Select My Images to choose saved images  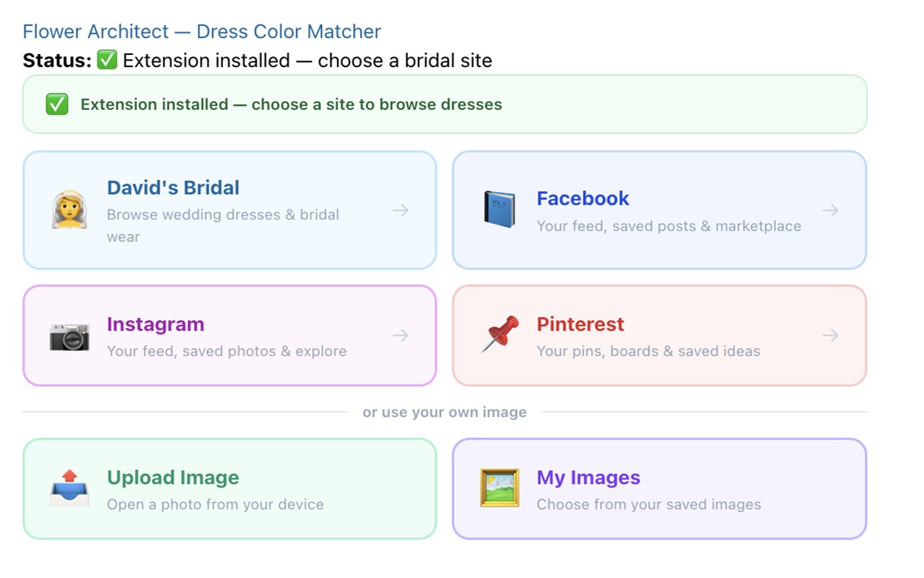(x=659, y=488)
